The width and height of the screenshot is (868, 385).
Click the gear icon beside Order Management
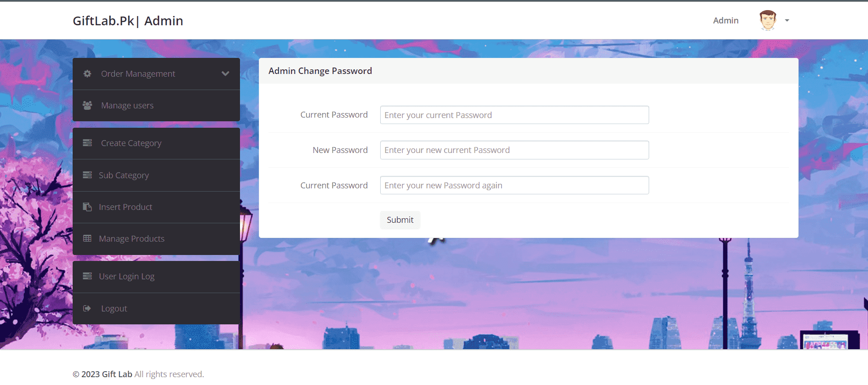[87, 74]
